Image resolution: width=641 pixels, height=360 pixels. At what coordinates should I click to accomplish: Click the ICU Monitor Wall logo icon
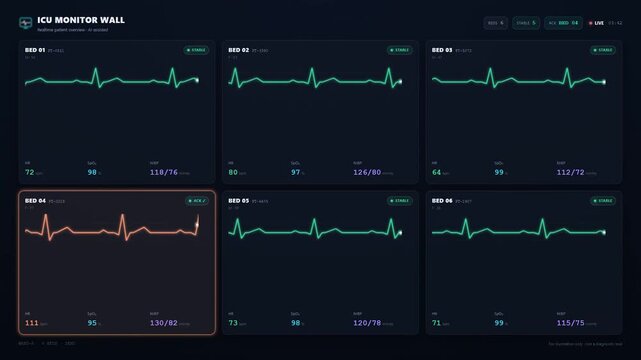[25, 23]
